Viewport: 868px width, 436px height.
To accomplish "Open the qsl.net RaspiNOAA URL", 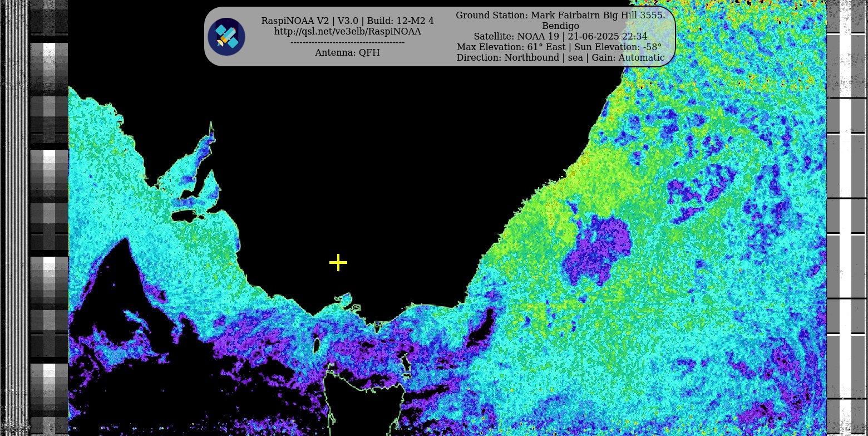I will pos(347,32).
